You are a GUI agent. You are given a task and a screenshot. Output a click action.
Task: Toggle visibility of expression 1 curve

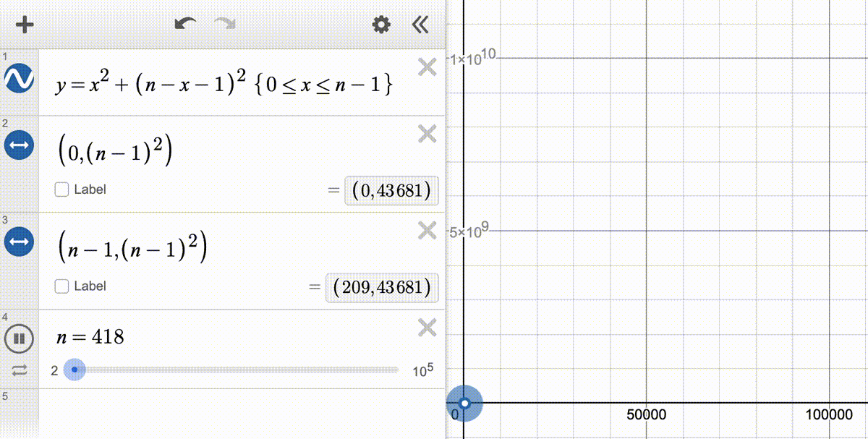(17, 79)
